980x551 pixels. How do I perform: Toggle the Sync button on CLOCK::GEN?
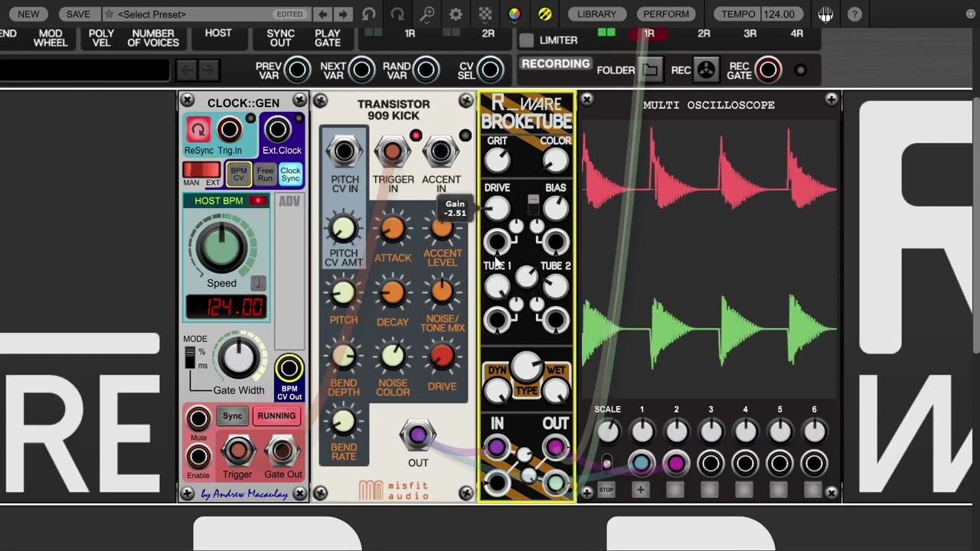point(232,416)
